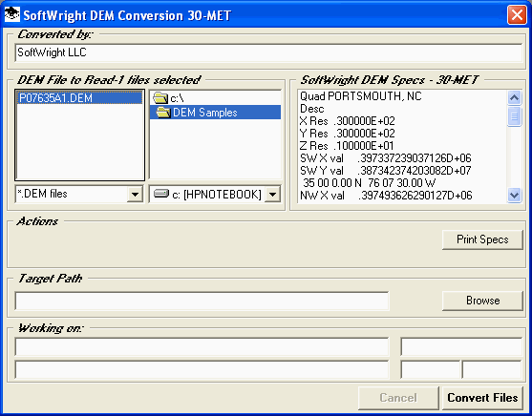Click the specs scrollbar up arrow
Screen dimensions: 532x416
(x=514, y=97)
